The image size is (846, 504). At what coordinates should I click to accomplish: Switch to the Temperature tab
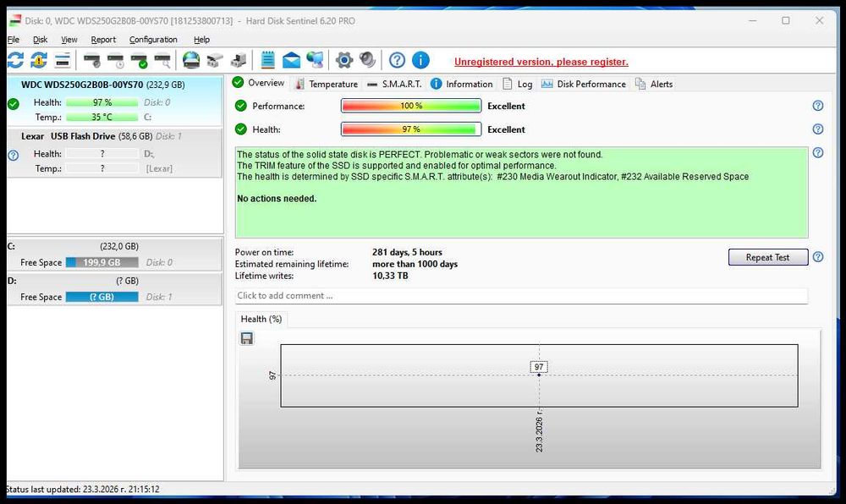click(327, 84)
